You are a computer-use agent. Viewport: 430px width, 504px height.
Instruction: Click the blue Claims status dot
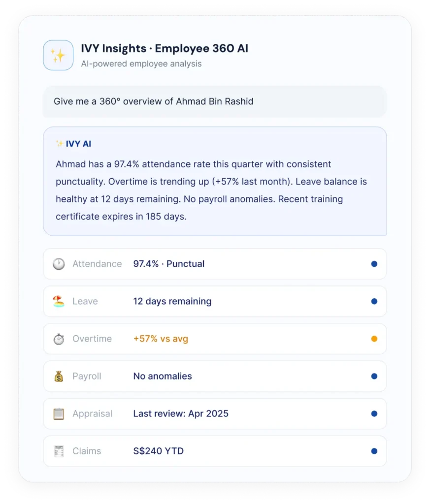(374, 451)
